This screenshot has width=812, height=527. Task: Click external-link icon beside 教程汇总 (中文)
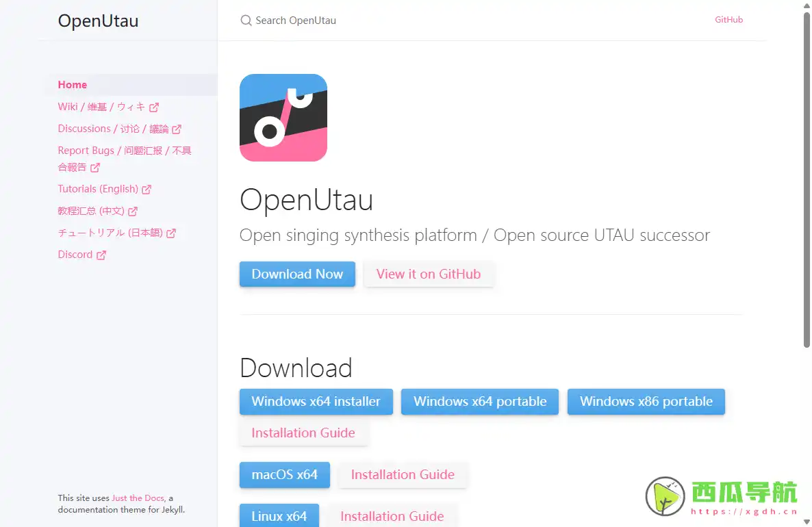pyautogui.click(x=133, y=211)
